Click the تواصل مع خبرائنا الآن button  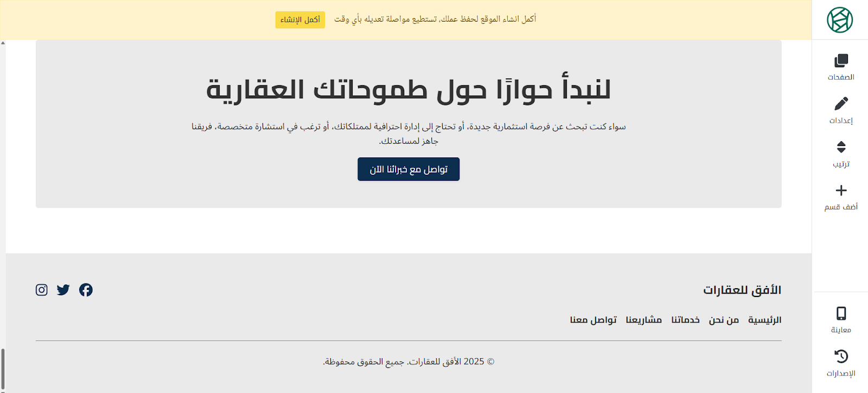409,169
